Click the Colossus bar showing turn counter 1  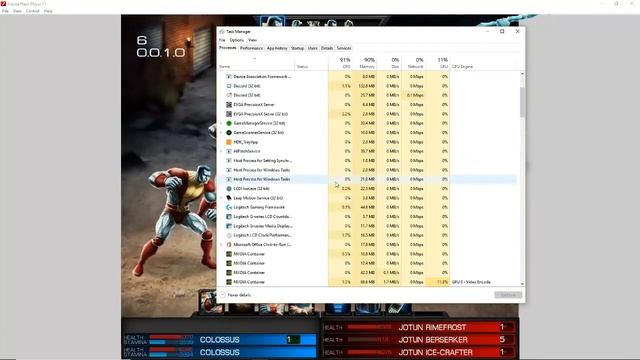[x=220, y=340]
